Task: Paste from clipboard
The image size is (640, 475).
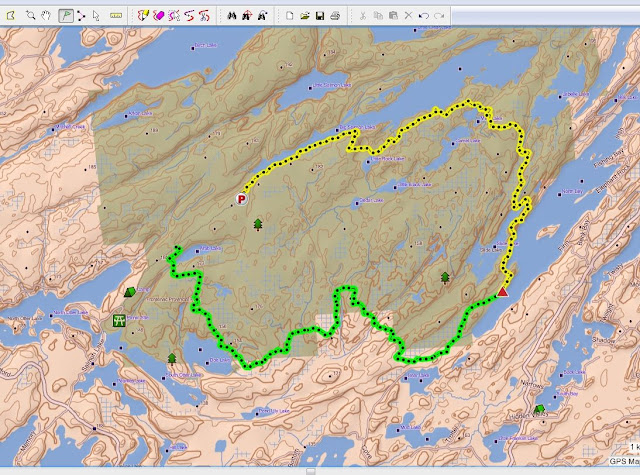Action: tap(393, 16)
